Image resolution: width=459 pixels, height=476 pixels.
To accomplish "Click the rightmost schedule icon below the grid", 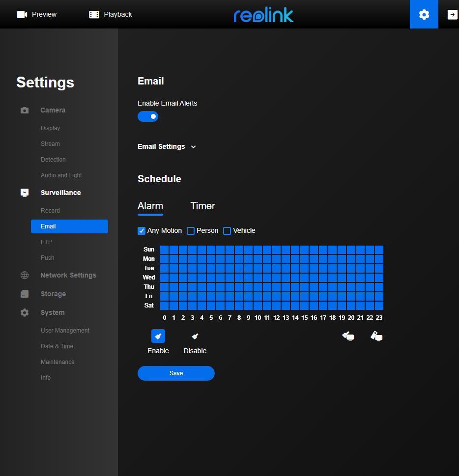I will click(376, 336).
